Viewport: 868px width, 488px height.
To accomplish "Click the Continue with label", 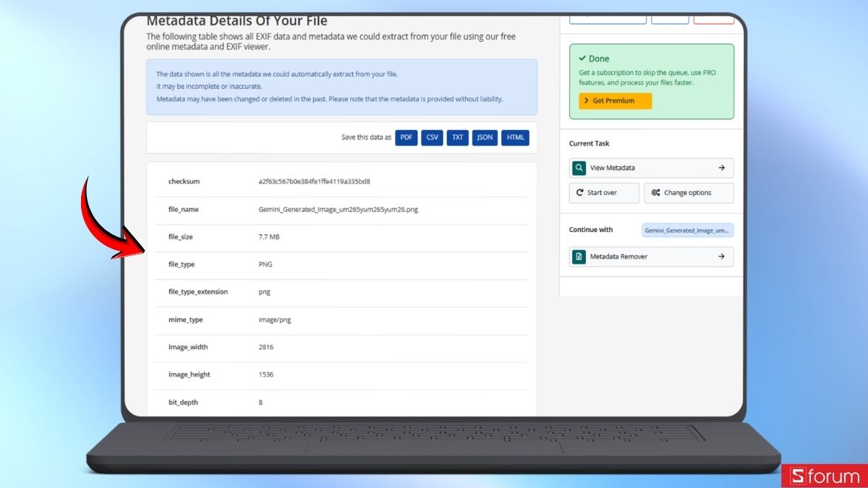I will (591, 230).
